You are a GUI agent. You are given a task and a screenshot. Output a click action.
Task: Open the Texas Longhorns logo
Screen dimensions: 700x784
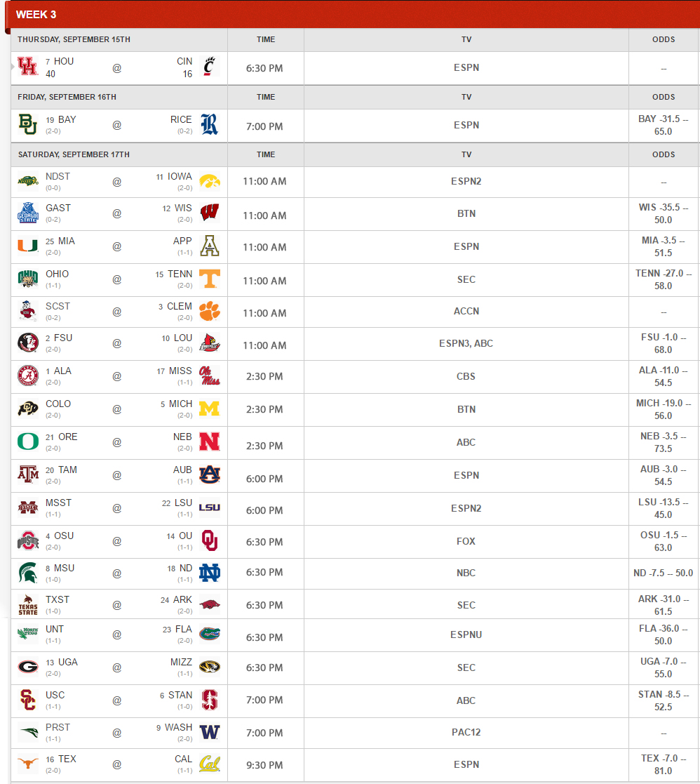coord(27,764)
